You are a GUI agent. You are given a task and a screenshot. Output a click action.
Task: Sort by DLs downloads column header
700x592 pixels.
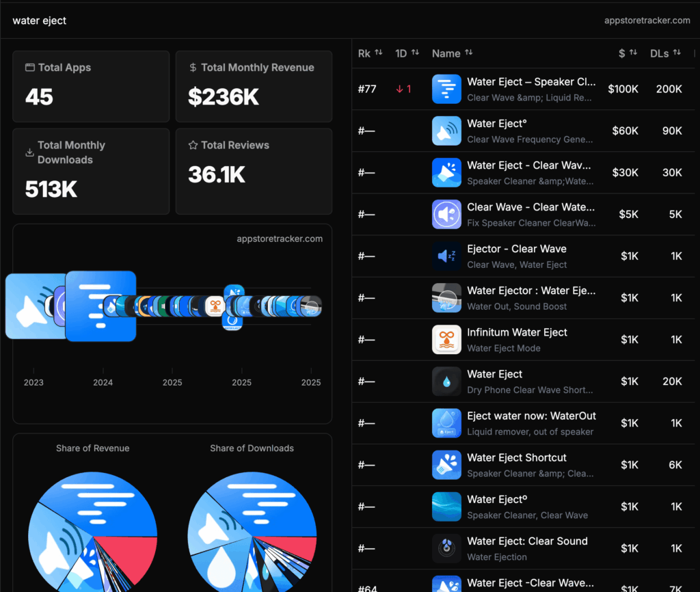coord(665,53)
